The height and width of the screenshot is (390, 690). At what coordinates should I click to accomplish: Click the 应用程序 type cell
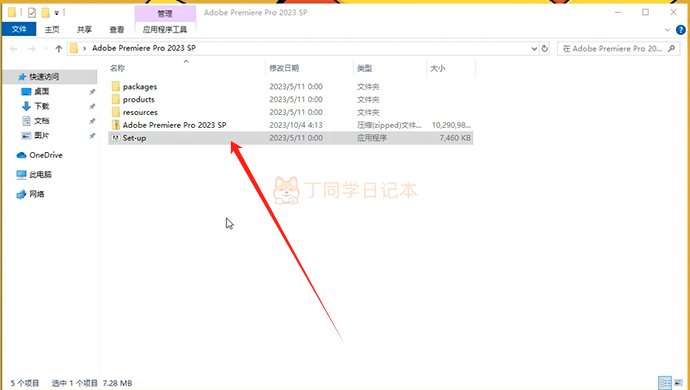point(372,138)
